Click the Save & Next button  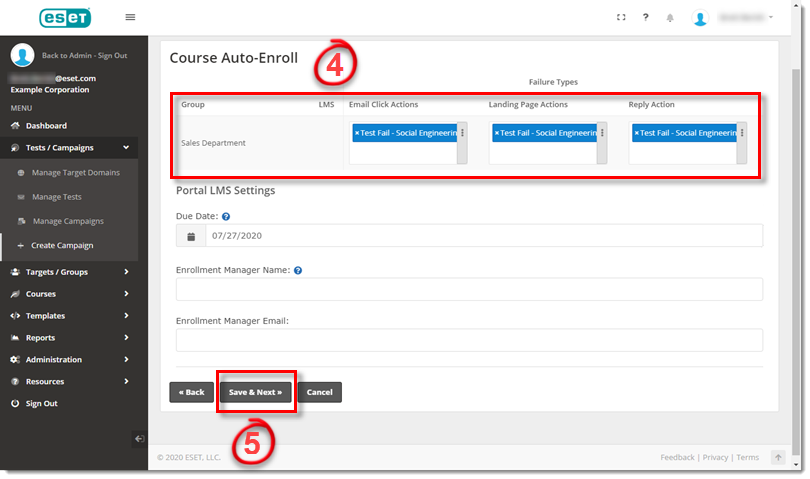point(255,392)
